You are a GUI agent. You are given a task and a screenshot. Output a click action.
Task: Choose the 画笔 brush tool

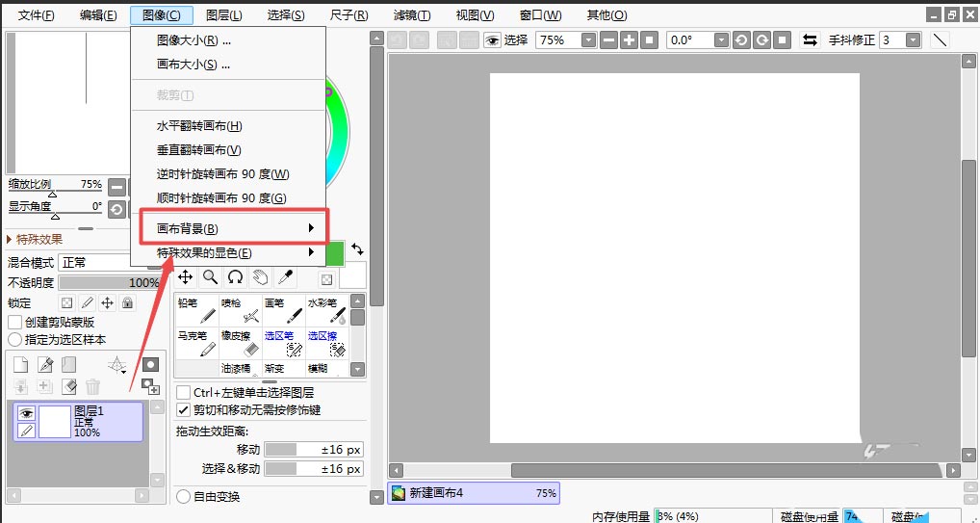pos(284,310)
